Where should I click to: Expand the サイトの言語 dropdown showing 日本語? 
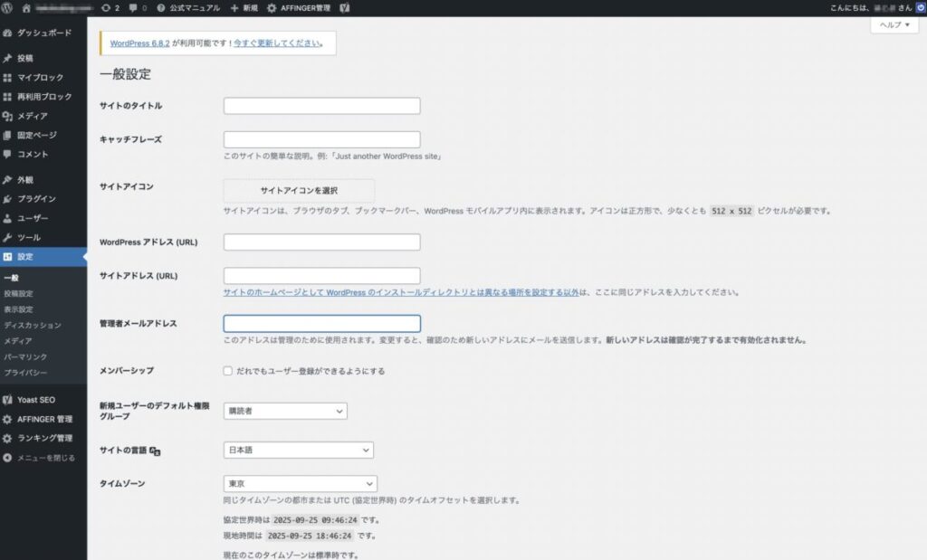pyautogui.click(x=298, y=450)
